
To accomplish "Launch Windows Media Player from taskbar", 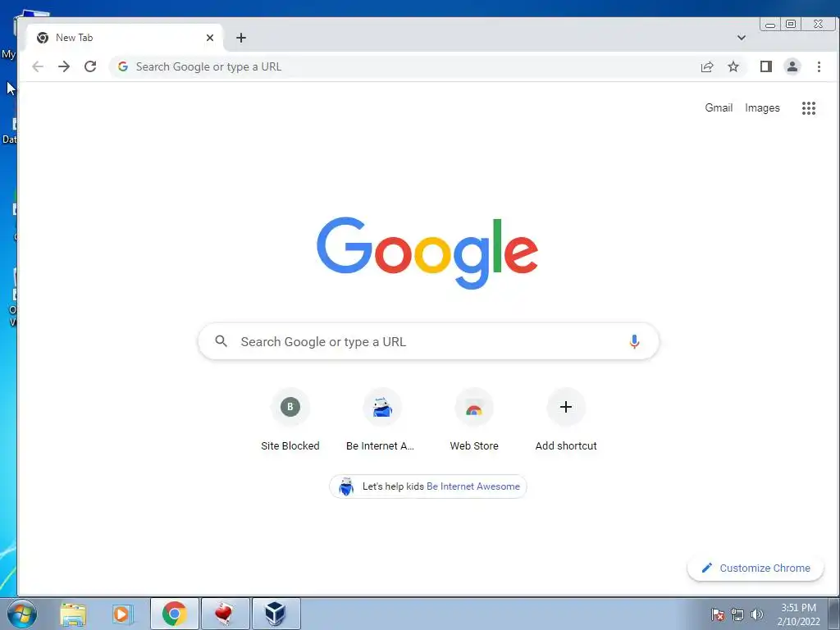I will [122, 614].
